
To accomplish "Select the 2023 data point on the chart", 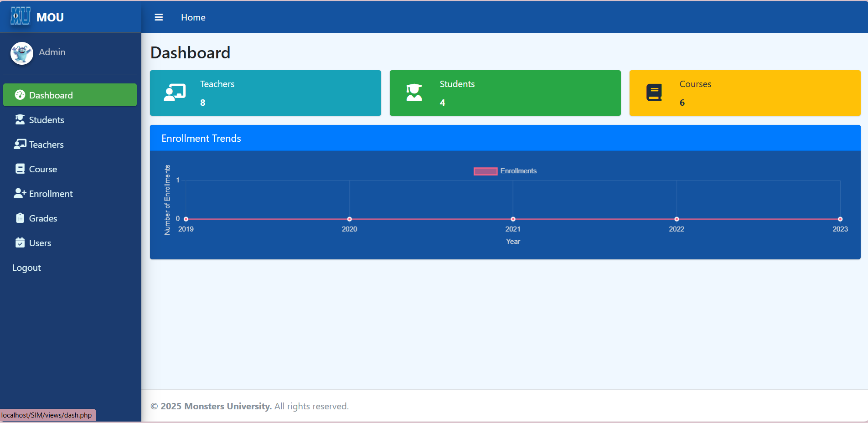I will (840, 219).
